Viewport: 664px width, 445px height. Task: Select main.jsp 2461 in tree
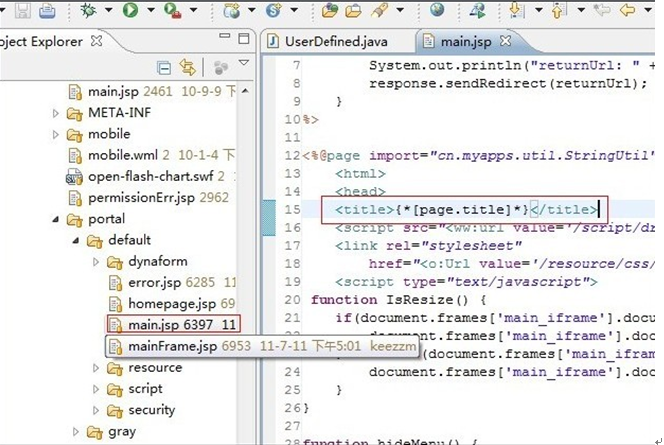pyautogui.click(x=150, y=91)
